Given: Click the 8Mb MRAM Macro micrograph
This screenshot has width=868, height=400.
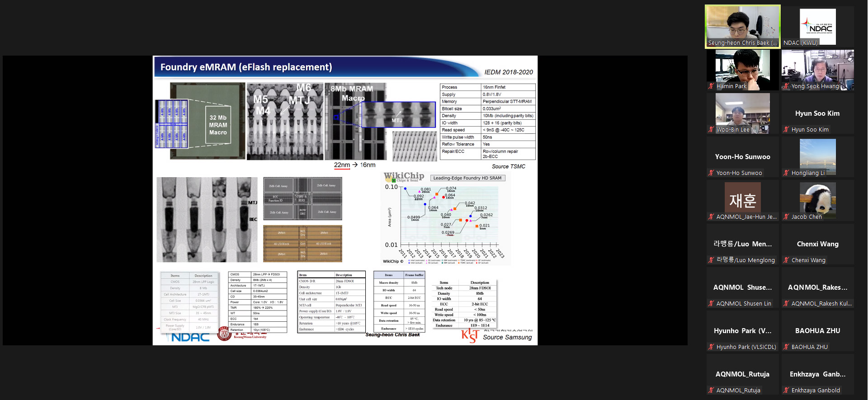Looking at the screenshot, I should [x=355, y=121].
